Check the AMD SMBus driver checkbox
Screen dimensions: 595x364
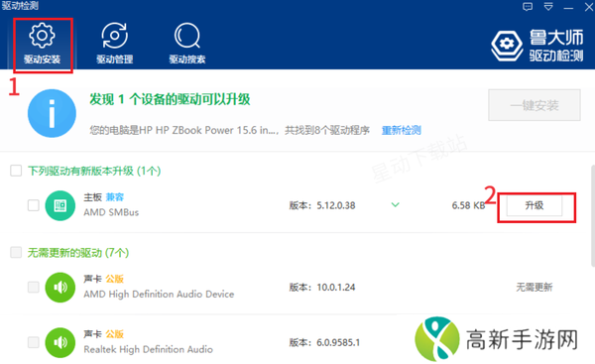pos(34,205)
